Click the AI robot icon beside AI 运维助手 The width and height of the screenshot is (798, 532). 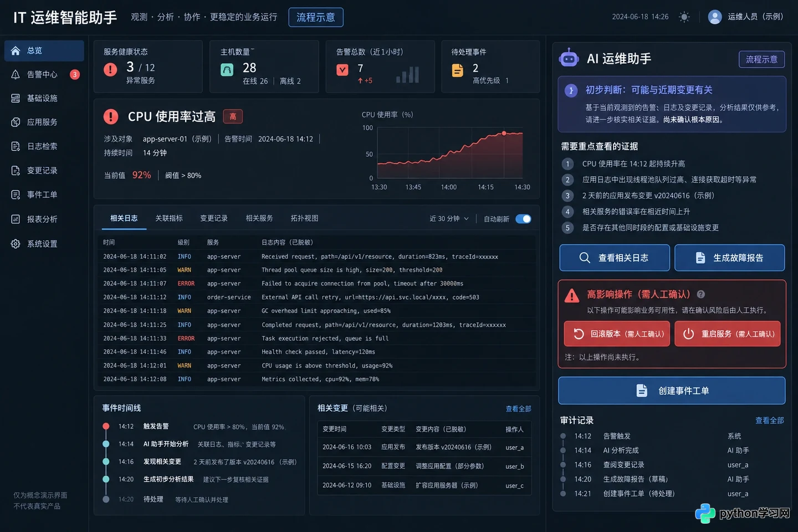pos(569,58)
